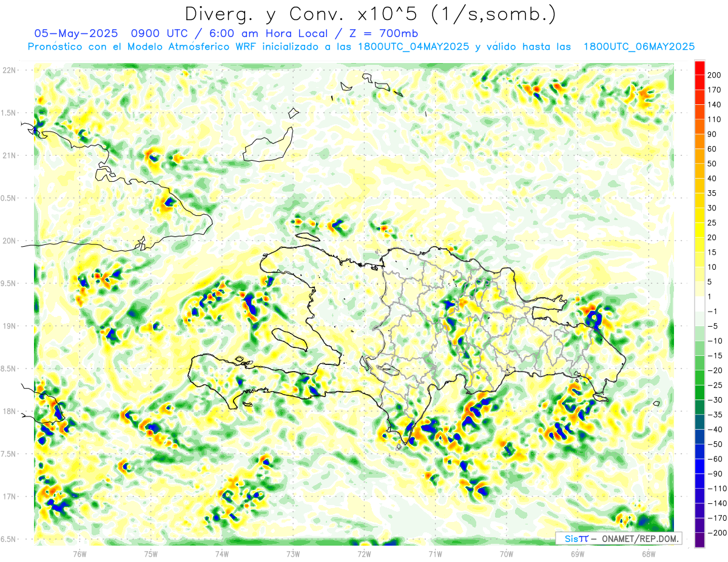Click the '17N' latitude label

point(9,497)
